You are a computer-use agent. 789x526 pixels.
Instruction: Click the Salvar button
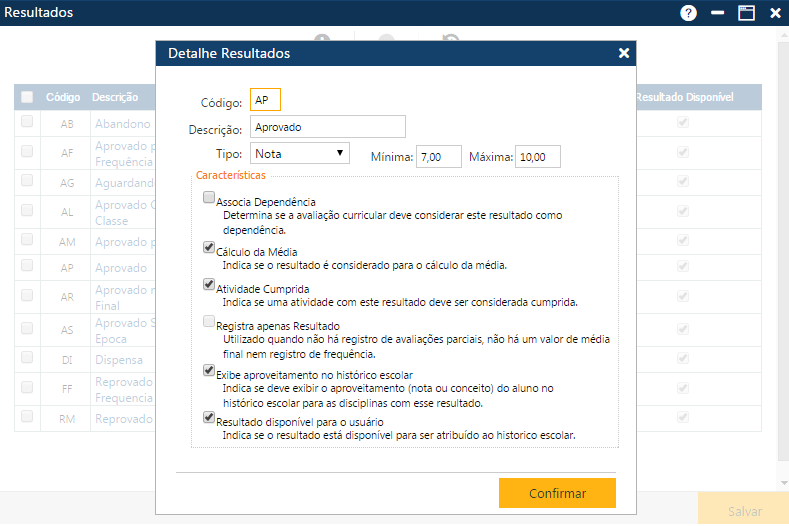(744, 510)
